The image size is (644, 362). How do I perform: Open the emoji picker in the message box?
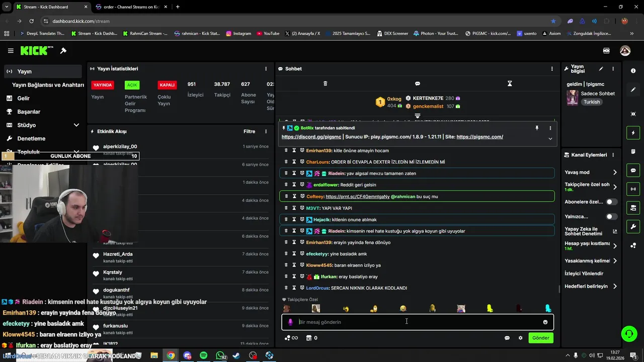[x=545, y=322]
